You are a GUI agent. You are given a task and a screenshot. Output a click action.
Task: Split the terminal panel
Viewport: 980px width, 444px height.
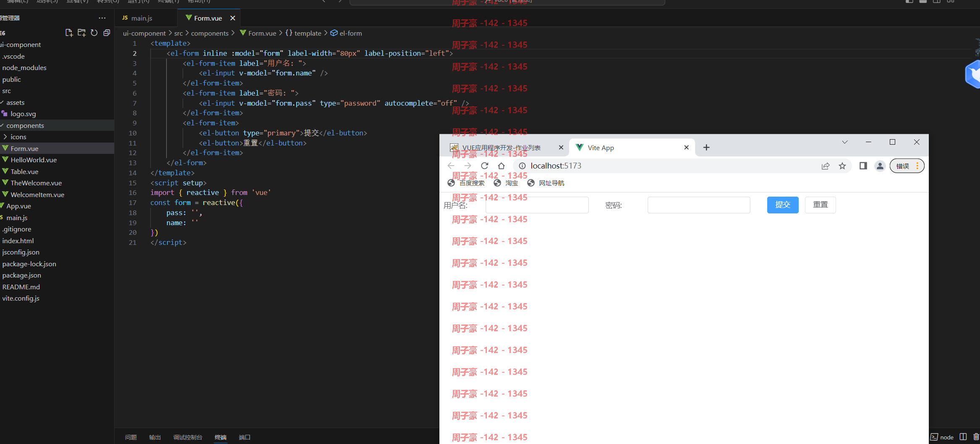pyautogui.click(x=963, y=437)
